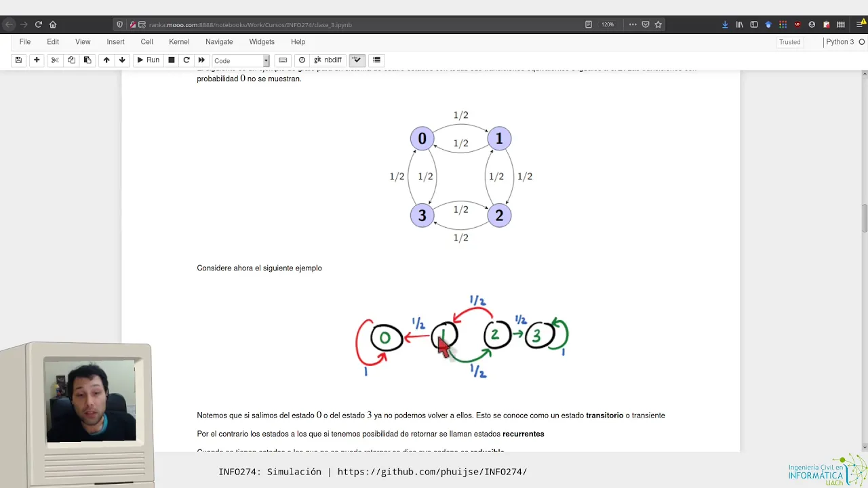
Task: Open the Widgets menu
Action: pyautogui.click(x=262, y=42)
